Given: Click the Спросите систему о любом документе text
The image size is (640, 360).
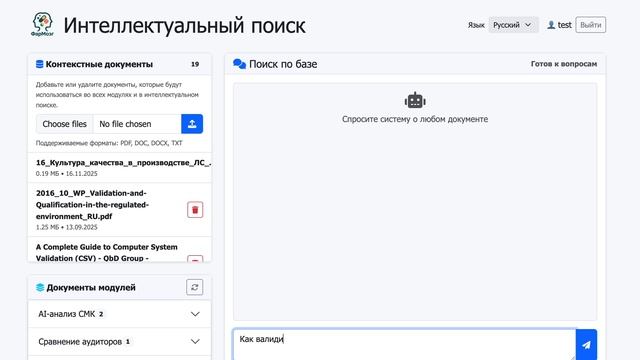Looking at the screenshot, I should [415, 119].
